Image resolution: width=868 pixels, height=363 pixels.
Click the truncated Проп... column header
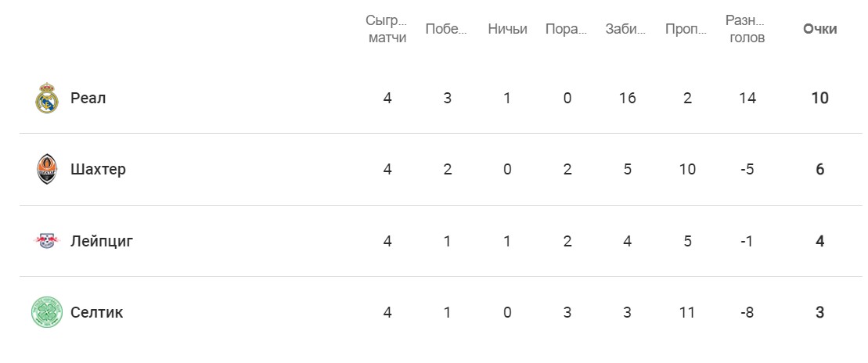click(x=686, y=29)
